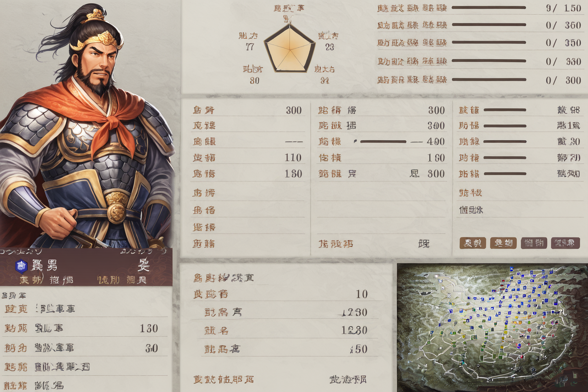Click the progress bar leading to 400

383,141
